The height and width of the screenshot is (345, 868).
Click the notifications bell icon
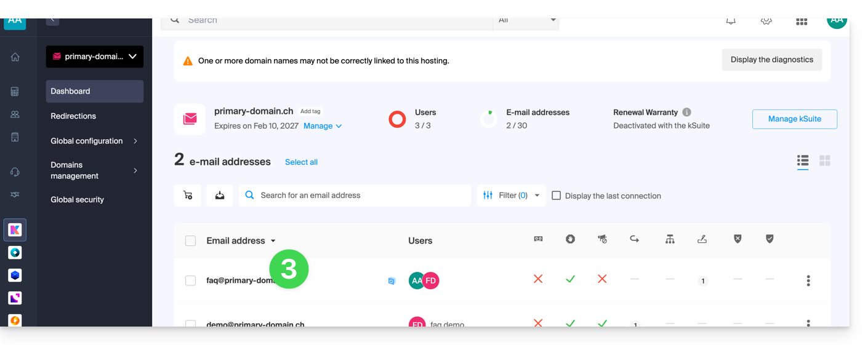731,21
